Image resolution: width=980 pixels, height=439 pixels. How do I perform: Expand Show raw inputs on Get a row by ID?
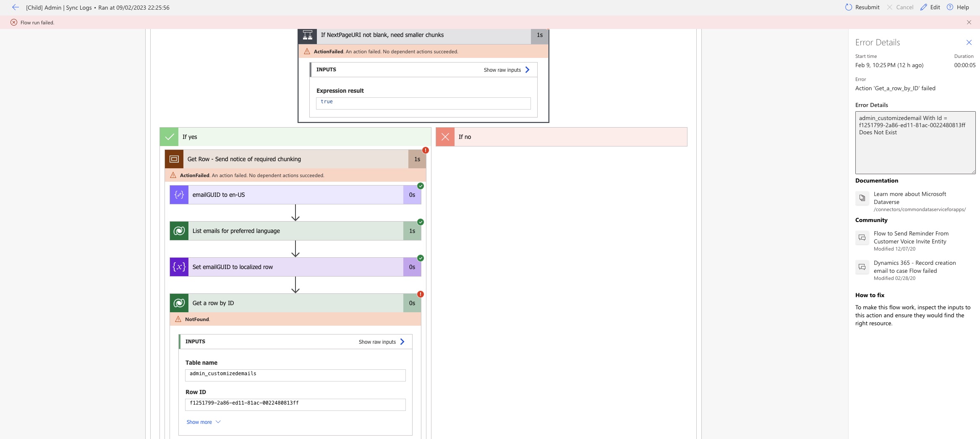380,341
